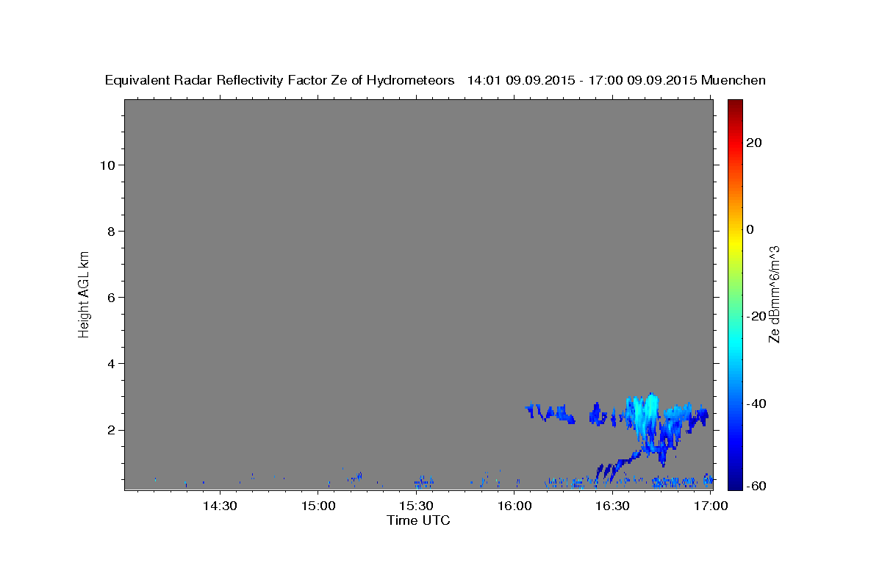Click the Ze dBmm^6/m^3 colorbar label
The image size is (882, 588).
[x=774, y=294]
